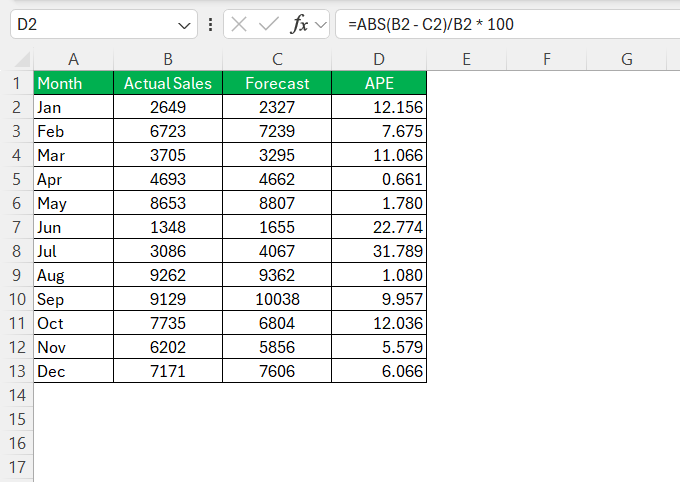Viewport: 680px width, 482px height.
Task: Select the Nov cell
Action: point(73,347)
